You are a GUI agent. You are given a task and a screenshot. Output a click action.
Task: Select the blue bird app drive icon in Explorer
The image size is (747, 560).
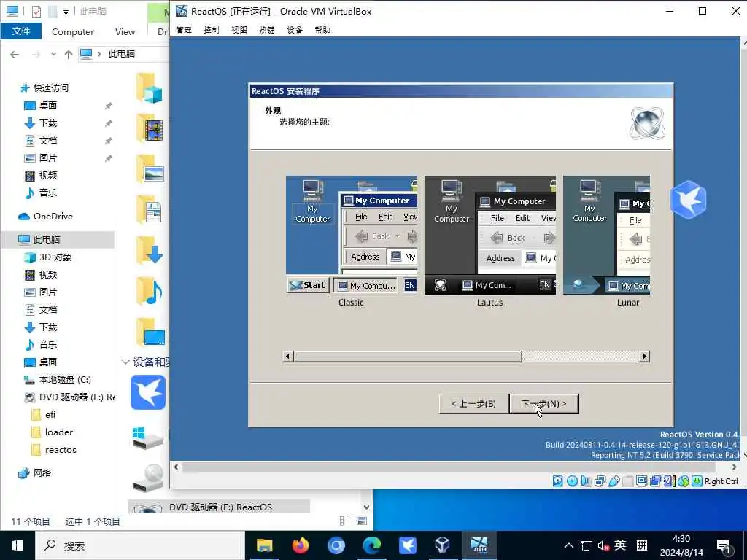[148, 392]
